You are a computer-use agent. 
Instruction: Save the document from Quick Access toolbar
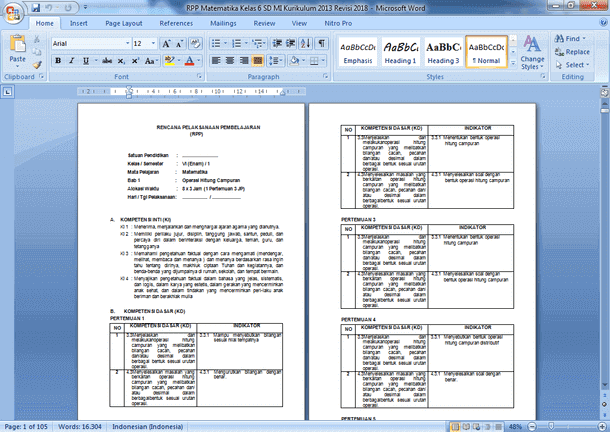pos(36,7)
